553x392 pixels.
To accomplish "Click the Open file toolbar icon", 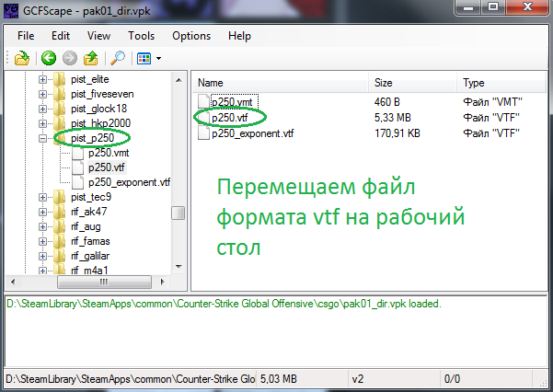I will coord(22,58).
